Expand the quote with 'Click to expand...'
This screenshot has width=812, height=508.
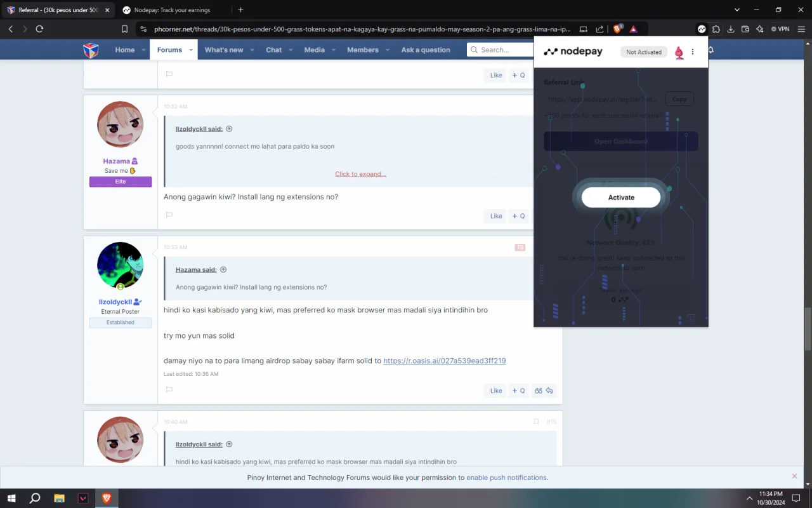coord(360,174)
